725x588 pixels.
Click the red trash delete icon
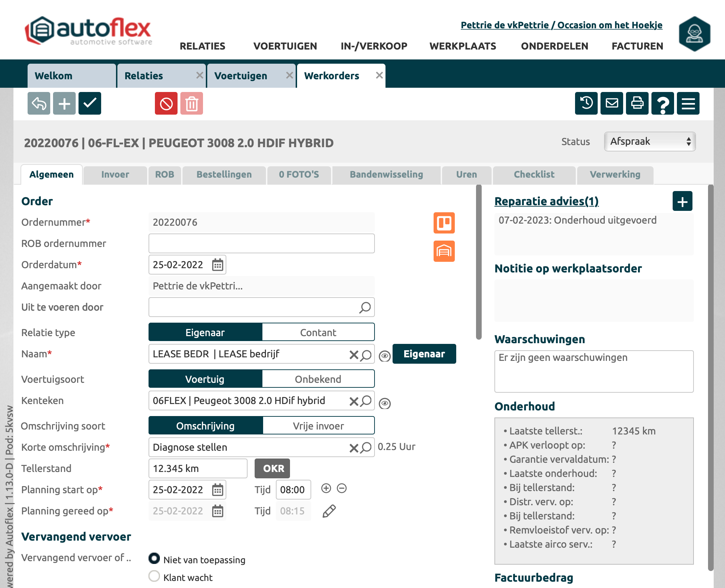[x=191, y=103]
